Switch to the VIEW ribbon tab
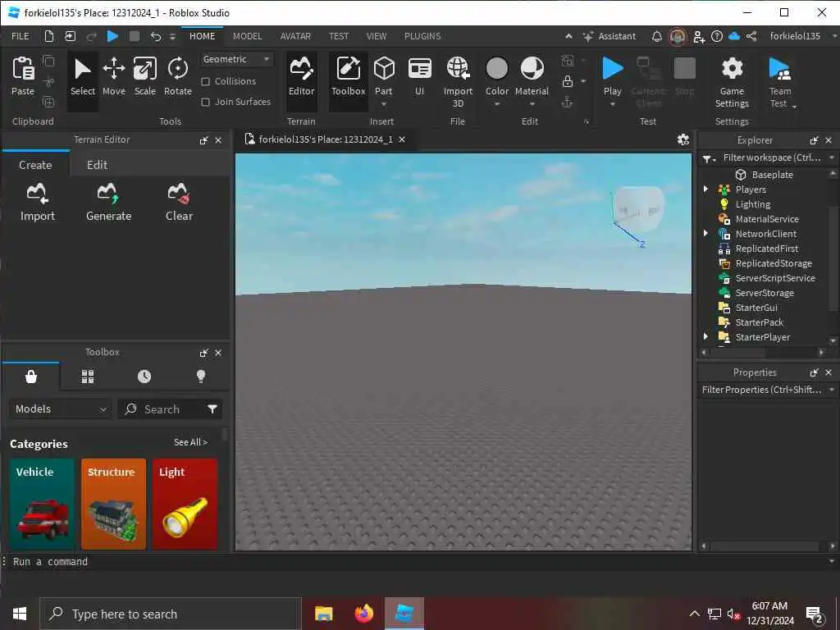Image resolution: width=840 pixels, height=630 pixels. (377, 36)
